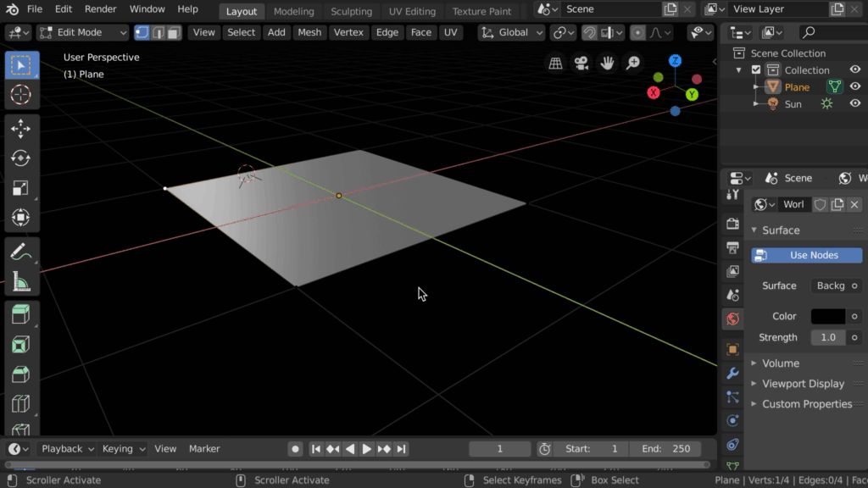868x488 pixels.
Task: Select the Measure tool
Action: click(x=21, y=281)
